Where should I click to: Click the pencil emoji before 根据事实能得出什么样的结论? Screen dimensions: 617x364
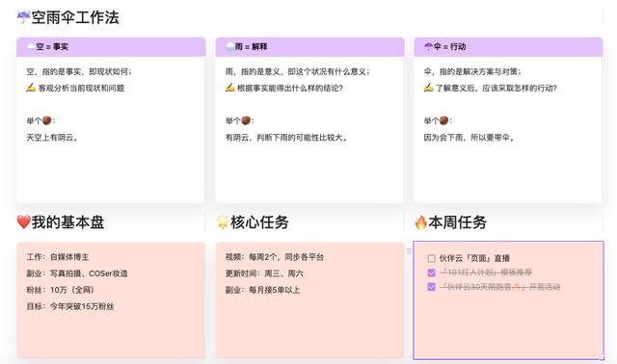(x=230, y=88)
